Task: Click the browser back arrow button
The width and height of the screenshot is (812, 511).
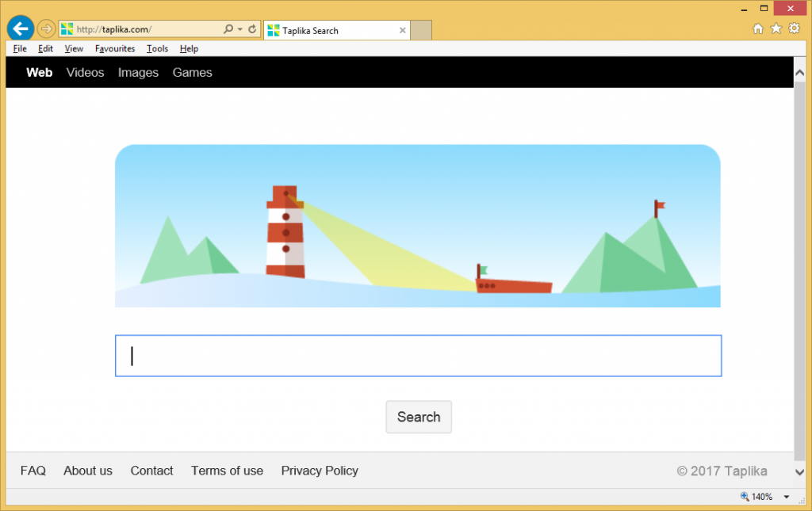Action: tap(20, 29)
